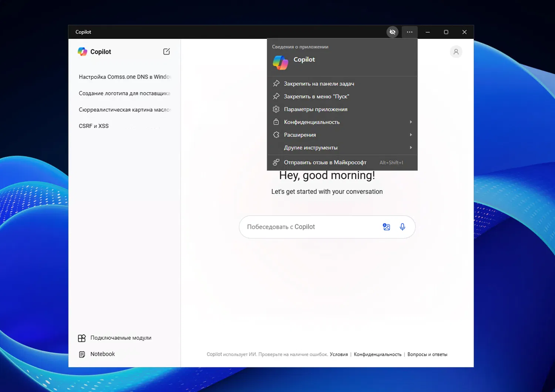
Task: Click the feedback icon beside 'Отправить отзыв'
Action: tap(276, 162)
